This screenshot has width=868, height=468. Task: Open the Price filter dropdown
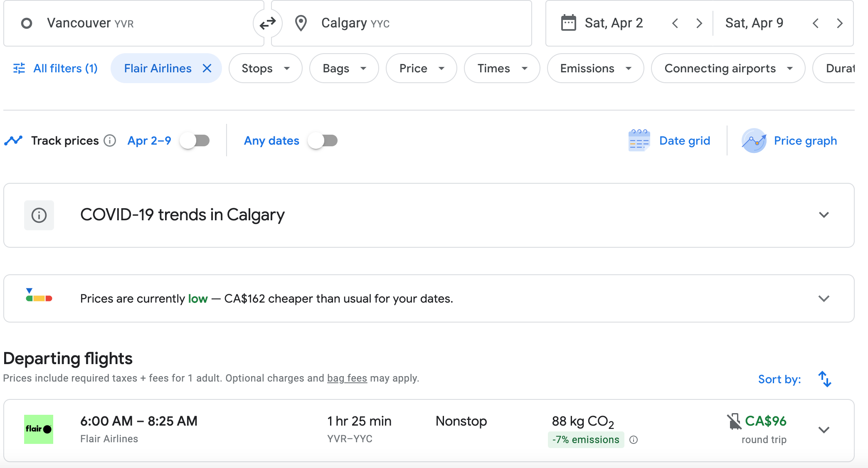coord(422,68)
